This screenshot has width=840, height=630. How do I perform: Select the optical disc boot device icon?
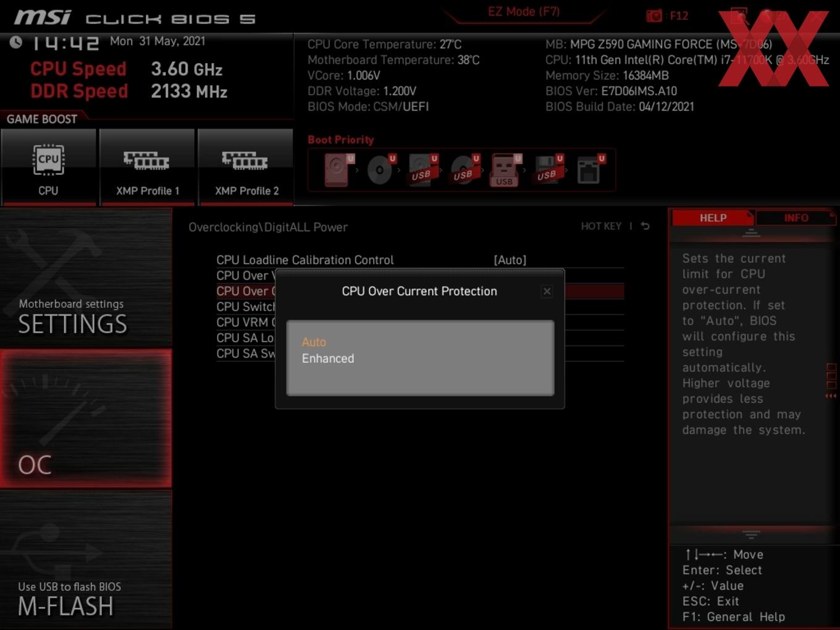tap(380, 170)
